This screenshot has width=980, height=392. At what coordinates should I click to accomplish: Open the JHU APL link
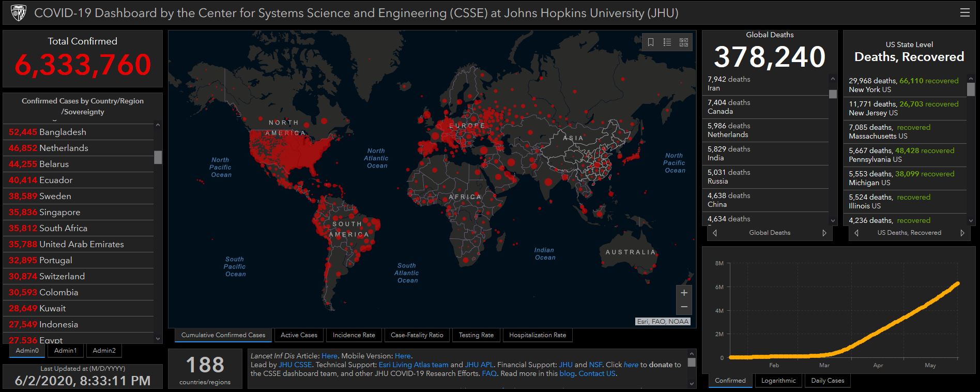coord(479,365)
